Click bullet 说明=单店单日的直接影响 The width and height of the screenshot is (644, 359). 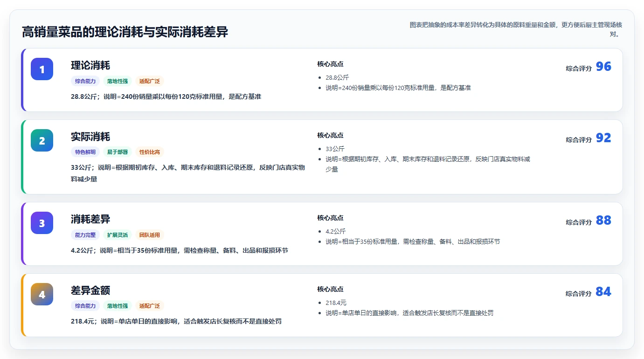409,313
